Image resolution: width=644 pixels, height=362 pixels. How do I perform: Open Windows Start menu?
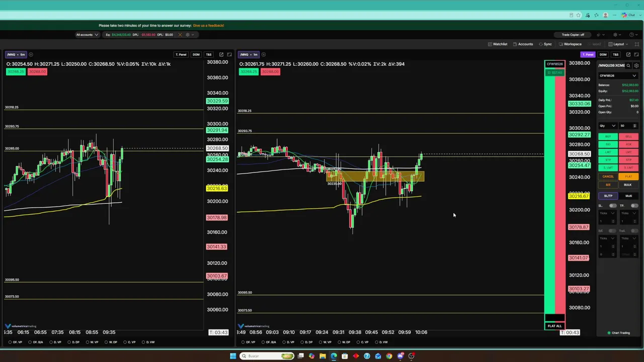[x=233, y=356]
